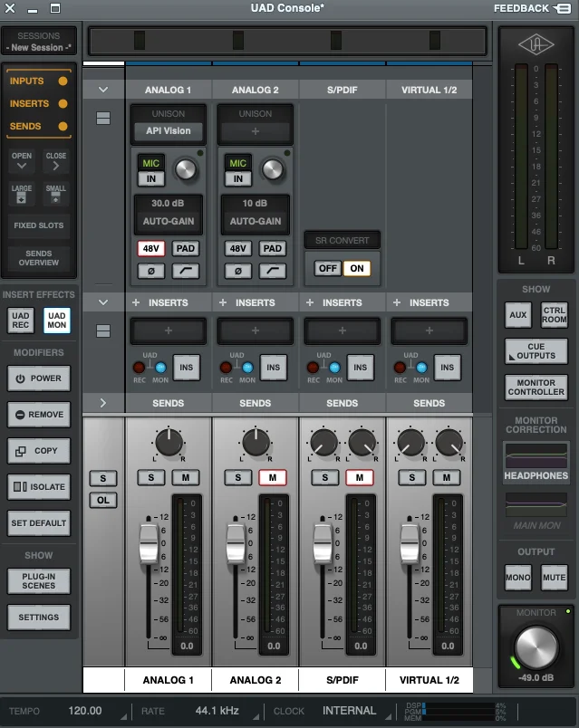The image size is (579, 728).
Task: Enable low cut filter on Analog 1
Action: (186, 271)
